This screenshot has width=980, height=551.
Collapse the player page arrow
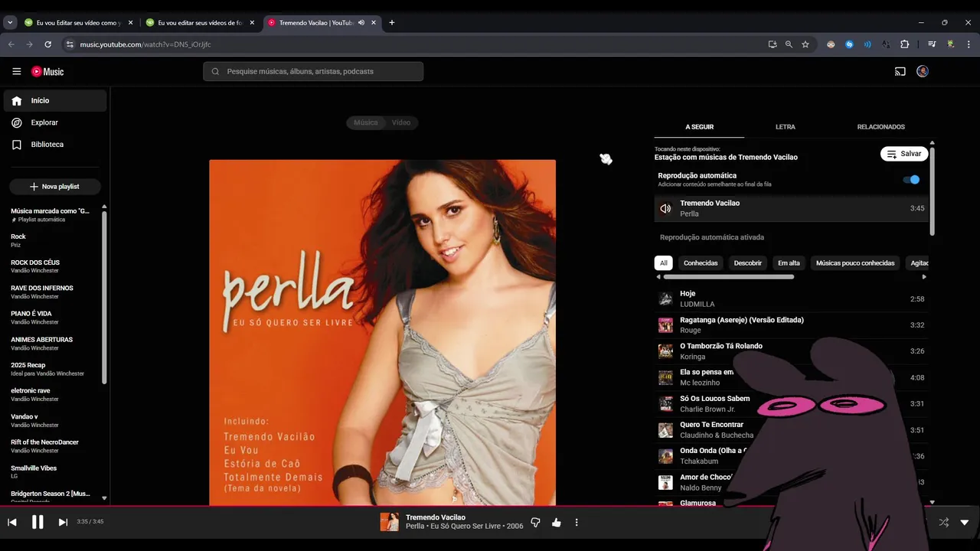tap(965, 522)
